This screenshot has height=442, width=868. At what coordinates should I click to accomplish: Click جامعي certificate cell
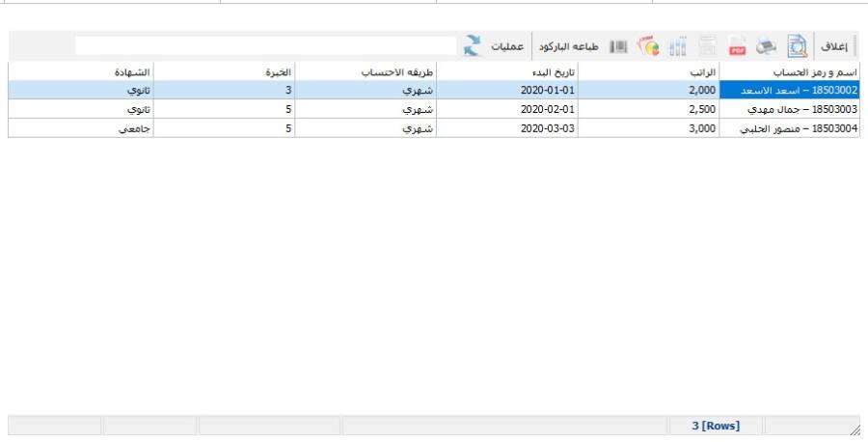click(x=81, y=128)
